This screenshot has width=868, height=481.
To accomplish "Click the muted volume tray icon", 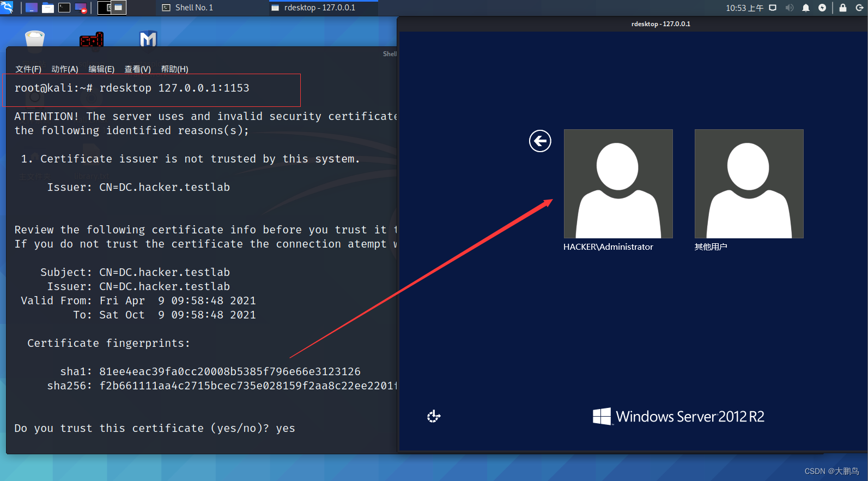I will pyautogui.click(x=789, y=8).
